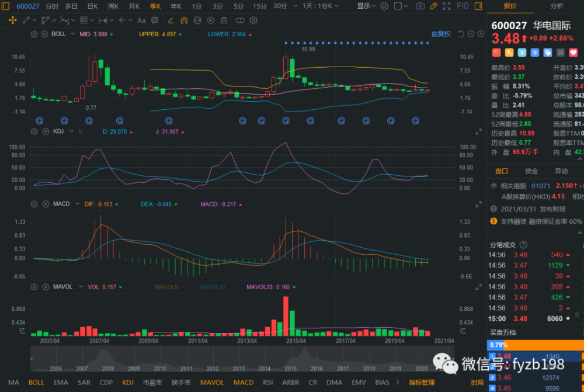Select the orange pen color tool

171,20
